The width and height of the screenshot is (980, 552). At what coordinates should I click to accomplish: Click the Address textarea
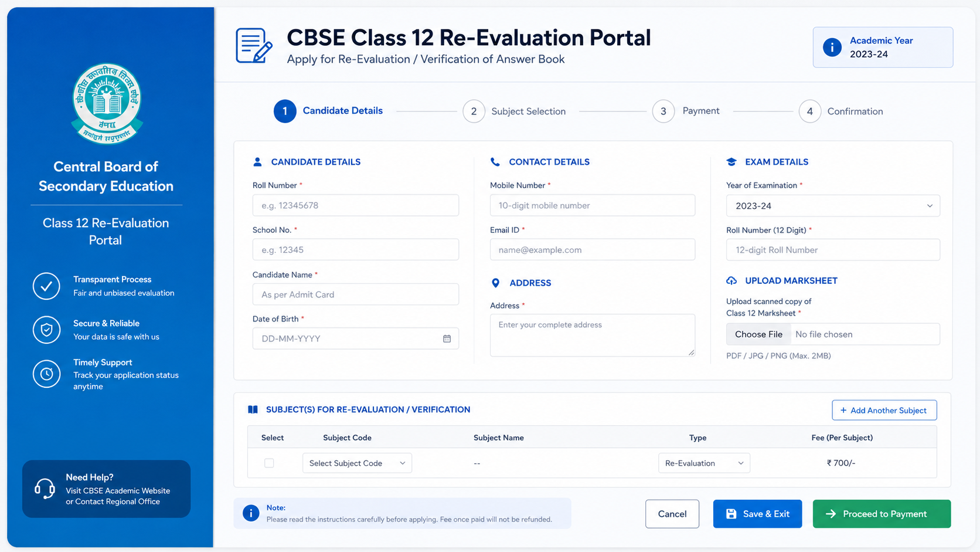coord(593,335)
